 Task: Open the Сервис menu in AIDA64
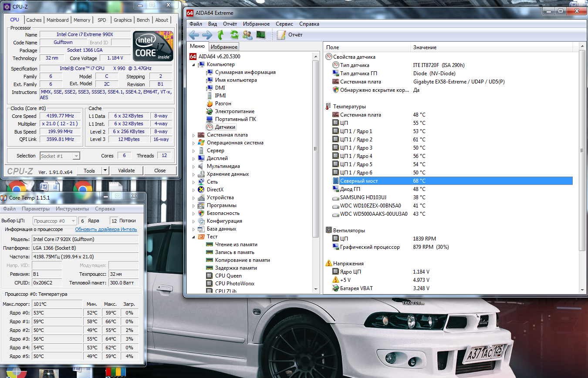click(x=284, y=24)
